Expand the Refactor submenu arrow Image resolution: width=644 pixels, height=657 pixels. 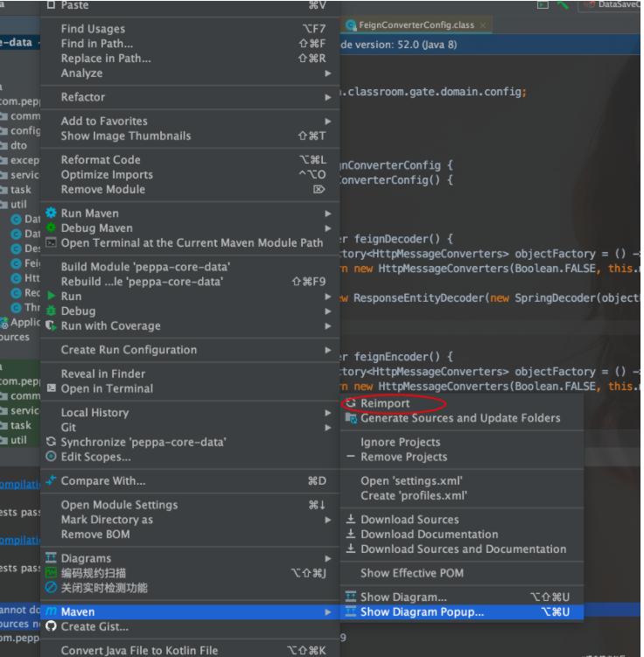pyautogui.click(x=328, y=97)
